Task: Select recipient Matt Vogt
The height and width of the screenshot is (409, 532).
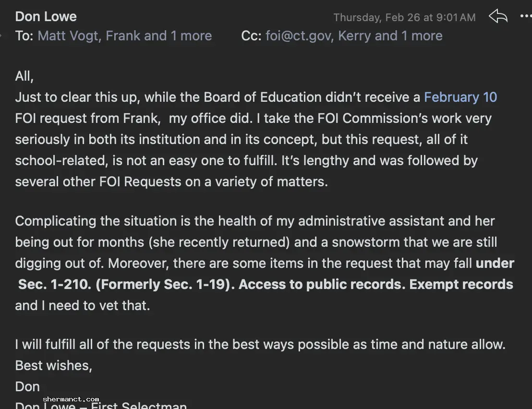Action: [69, 36]
